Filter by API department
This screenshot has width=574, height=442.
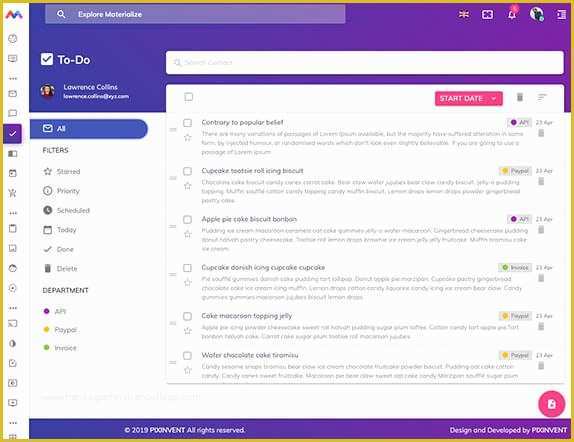[55, 311]
